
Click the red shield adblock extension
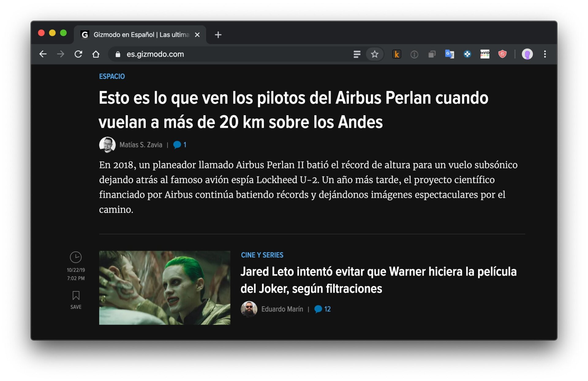(502, 54)
